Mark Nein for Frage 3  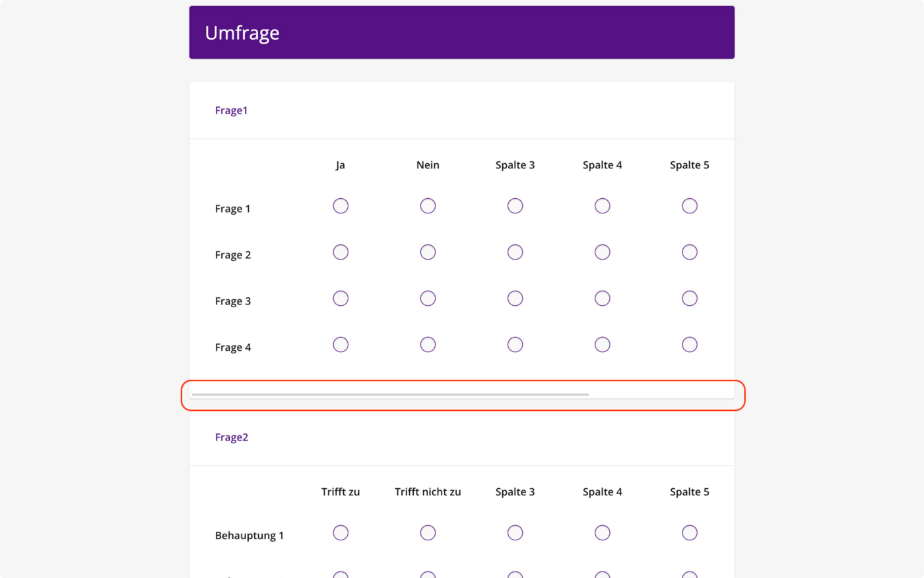[x=428, y=299]
